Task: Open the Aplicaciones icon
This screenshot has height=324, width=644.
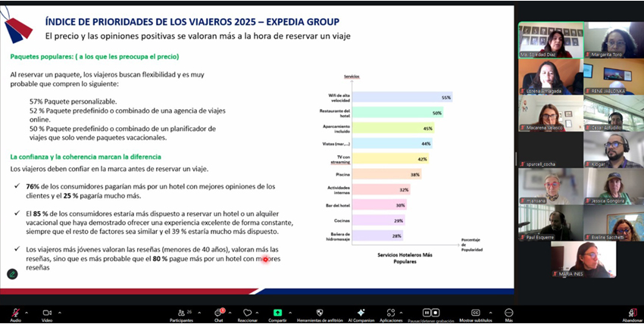Action: pos(391,312)
